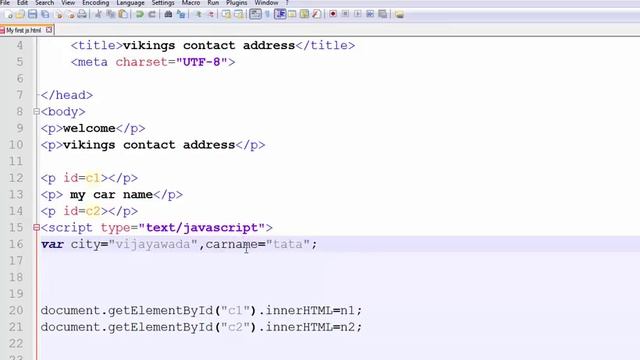Cut selection with scissors icon
Image resolution: width=640 pixels, height=360 pixels.
(x=98, y=14)
